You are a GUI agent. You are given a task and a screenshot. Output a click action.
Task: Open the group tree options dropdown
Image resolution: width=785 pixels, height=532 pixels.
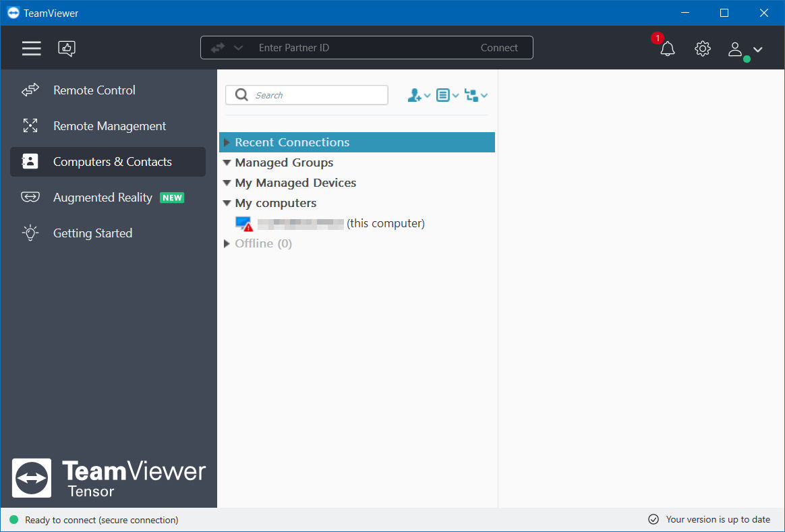475,95
